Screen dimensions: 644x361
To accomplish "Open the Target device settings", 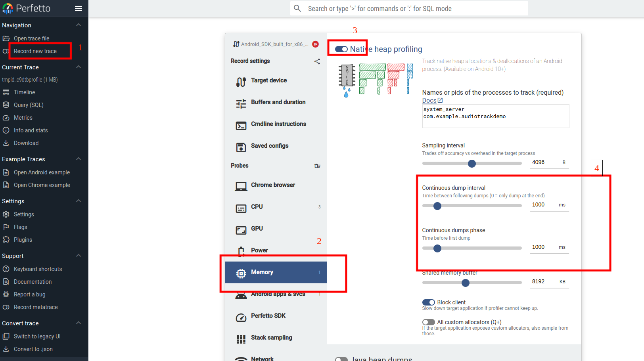I will (x=276, y=82).
